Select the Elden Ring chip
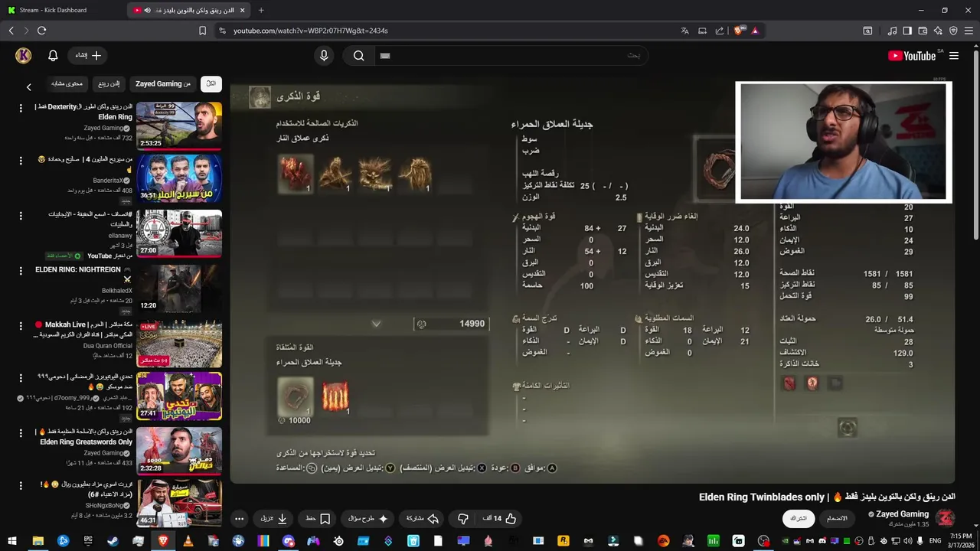 point(108,83)
